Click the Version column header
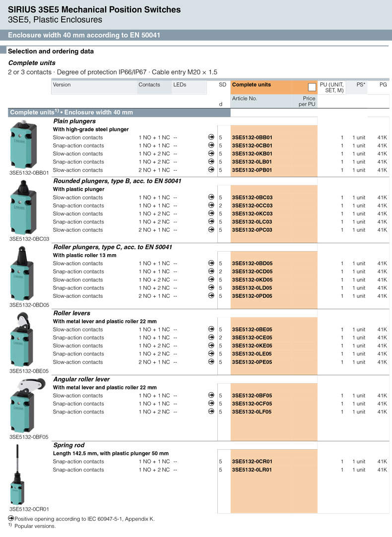392x537 pixels. pos(62,85)
